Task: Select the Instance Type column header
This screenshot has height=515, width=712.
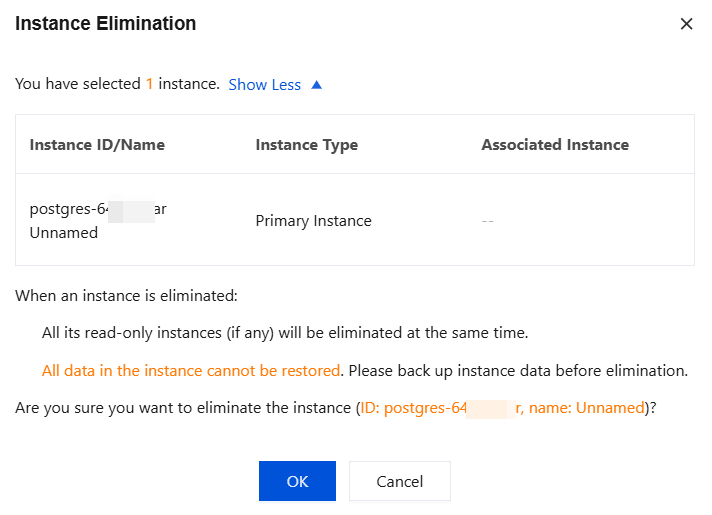Action: click(x=306, y=145)
